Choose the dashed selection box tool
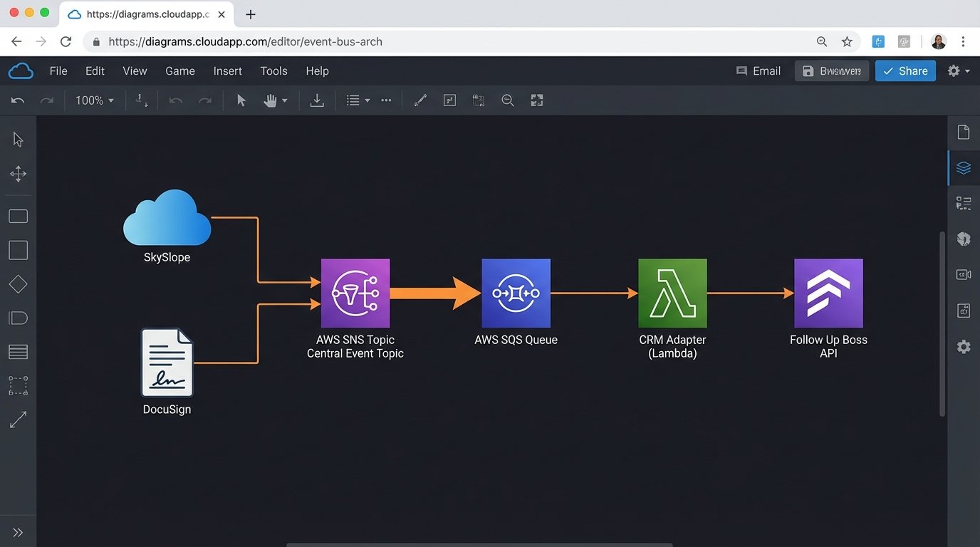This screenshot has height=547, width=980. pos(18,386)
